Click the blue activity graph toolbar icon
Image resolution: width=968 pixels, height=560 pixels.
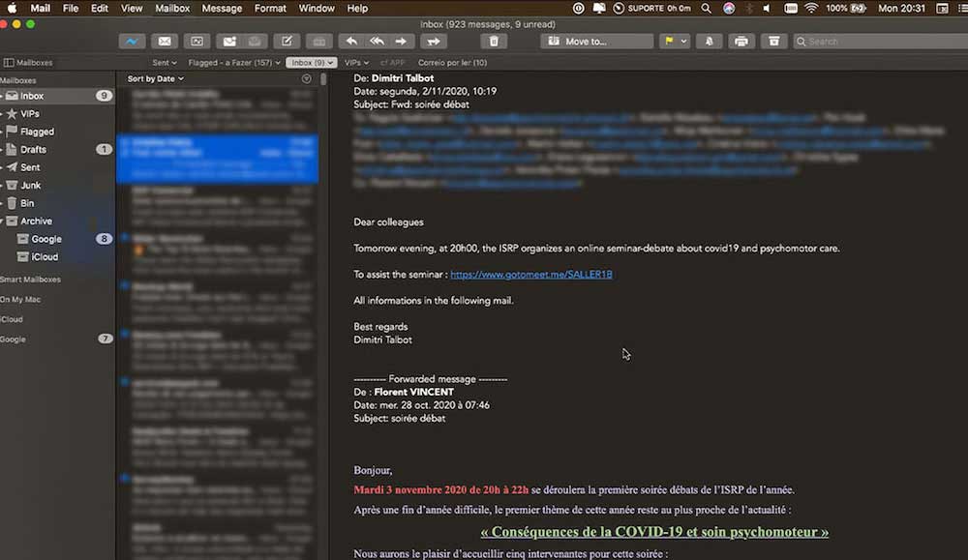click(x=132, y=42)
